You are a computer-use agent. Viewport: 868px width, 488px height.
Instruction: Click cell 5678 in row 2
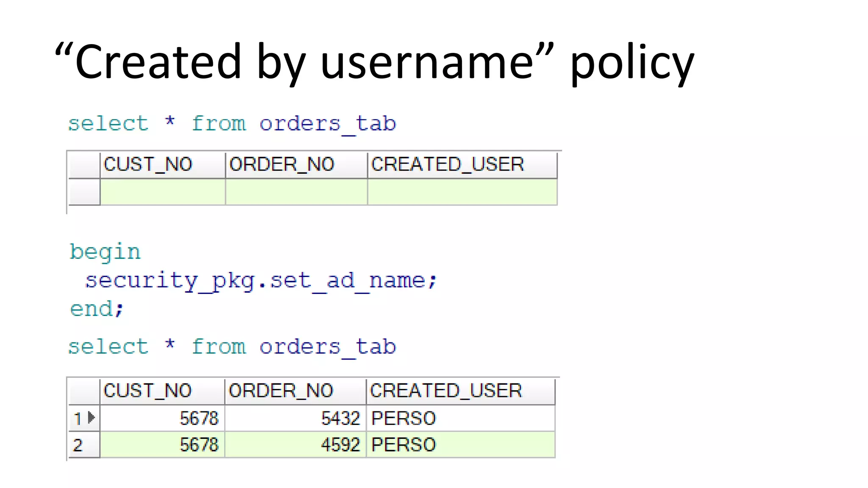tap(162, 445)
